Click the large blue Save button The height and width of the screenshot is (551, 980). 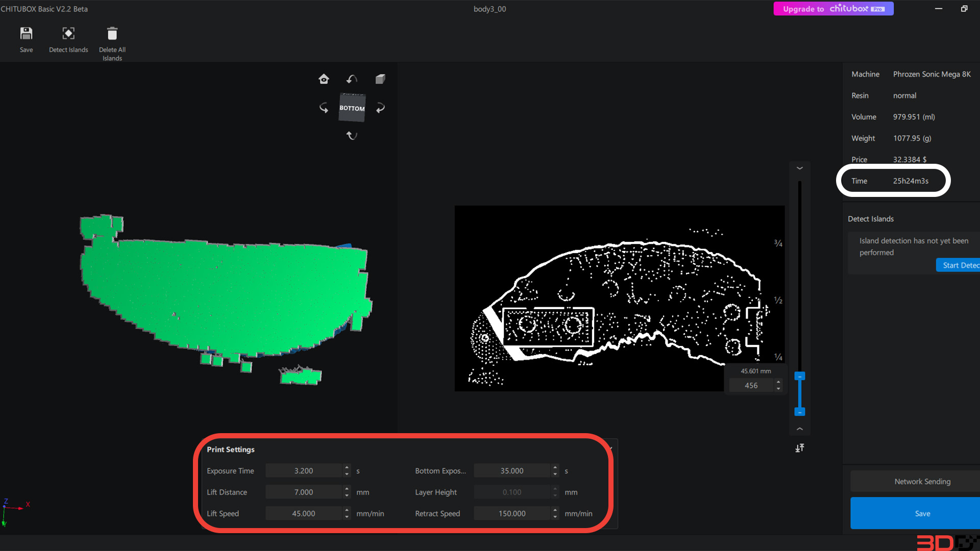pyautogui.click(x=915, y=513)
